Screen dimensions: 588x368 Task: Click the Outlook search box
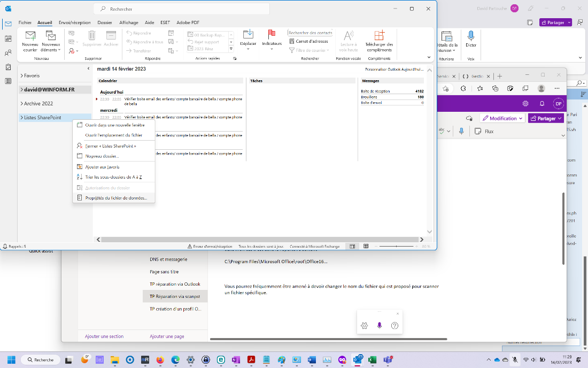(x=182, y=9)
